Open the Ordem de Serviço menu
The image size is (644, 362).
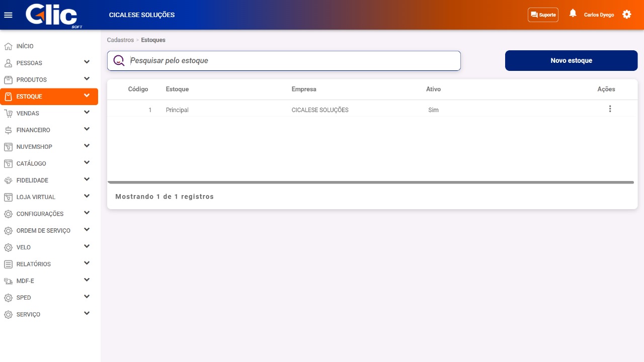tap(43, 231)
